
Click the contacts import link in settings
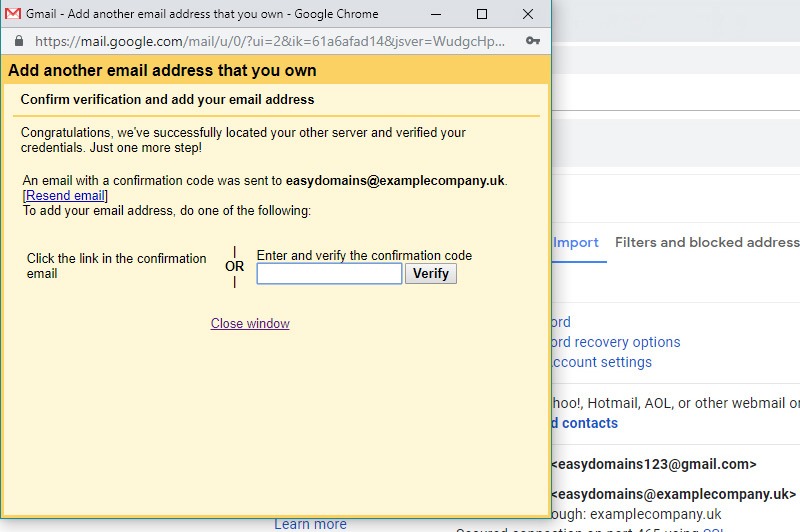tap(585, 423)
